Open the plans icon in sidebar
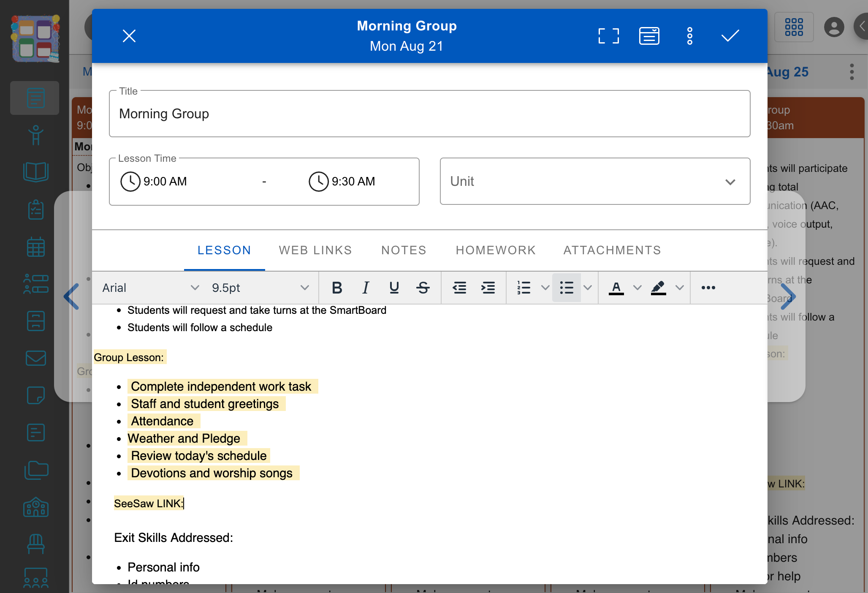 [x=35, y=98]
